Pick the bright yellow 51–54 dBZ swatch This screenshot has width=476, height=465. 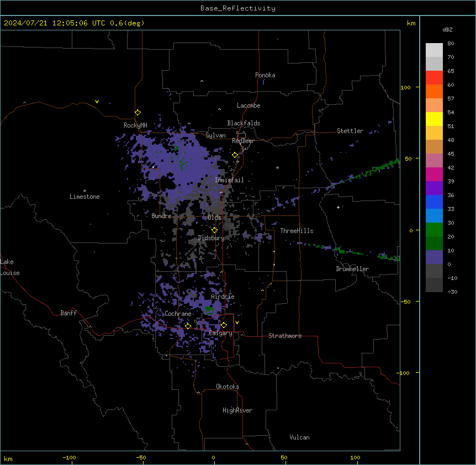pyautogui.click(x=434, y=119)
